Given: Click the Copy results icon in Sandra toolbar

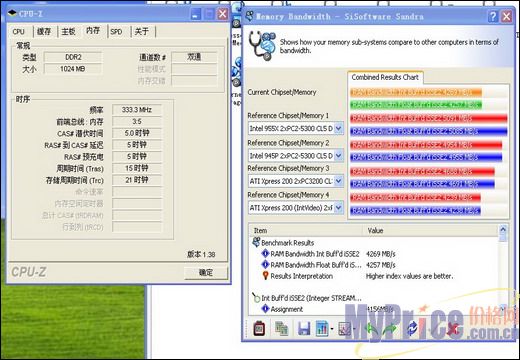Looking at the screenshot, I should point(282,329).
